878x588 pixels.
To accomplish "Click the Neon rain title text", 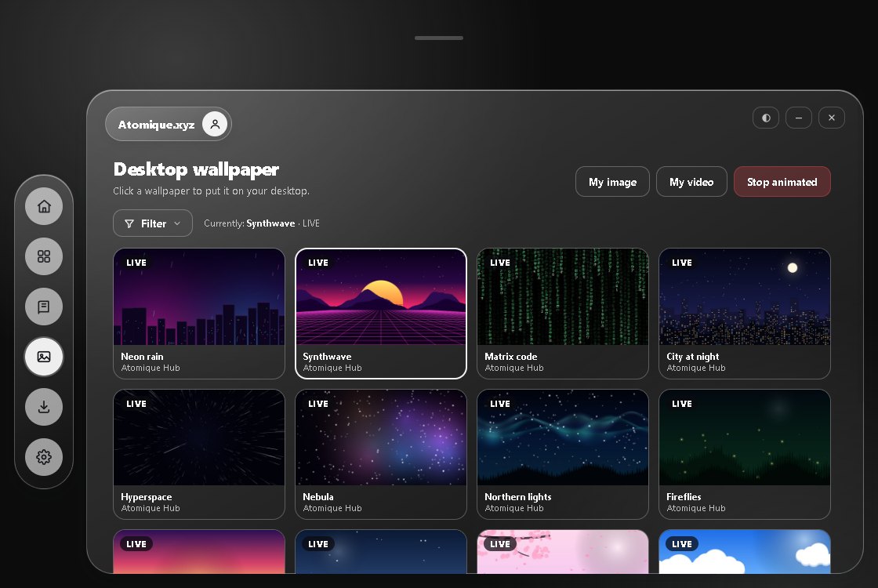I will [142, 357].
